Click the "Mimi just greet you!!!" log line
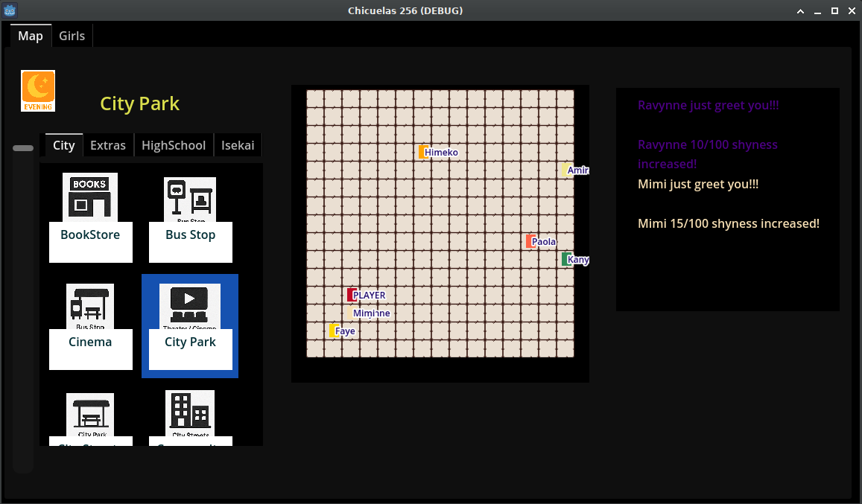Viewport: 862px width, 504px height. point(698,184)
